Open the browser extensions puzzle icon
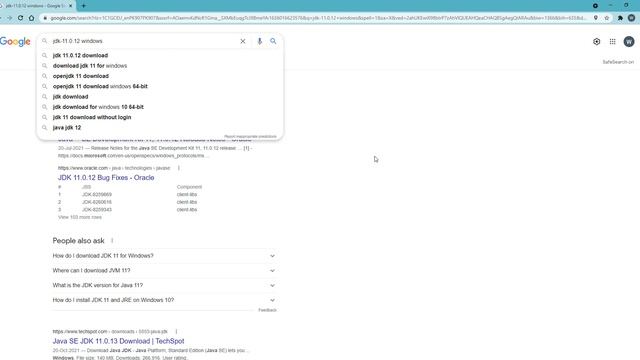The height and width of the screenshot is (360, 640). click(x=620, y=18)
